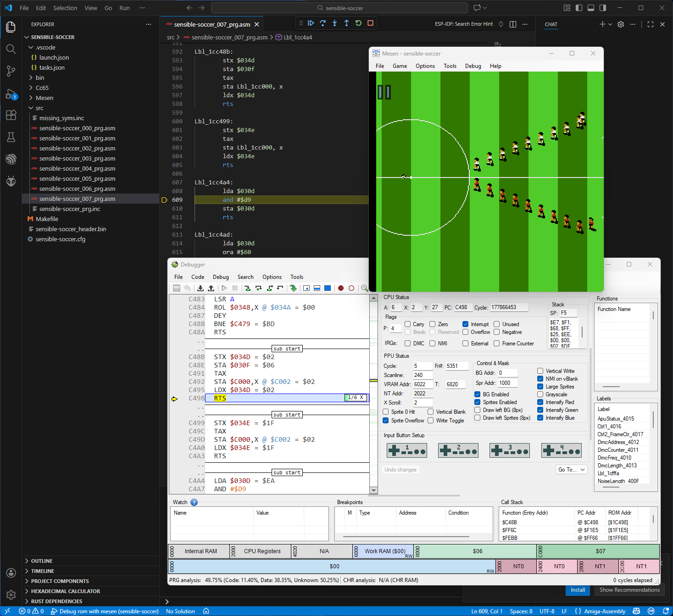Open the Search menu in Debugger

pyautogui.click(x=245, y=277)
